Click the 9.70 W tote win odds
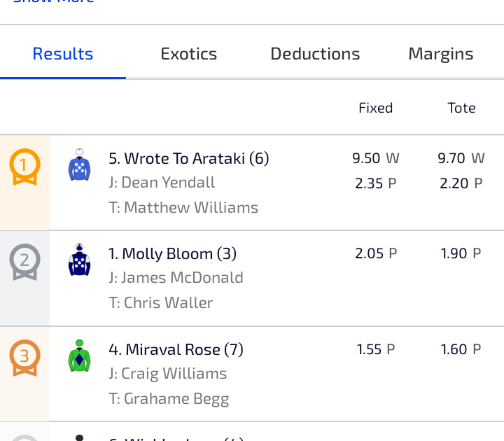Viewport: 504px width, 441px height. (461, 158)
